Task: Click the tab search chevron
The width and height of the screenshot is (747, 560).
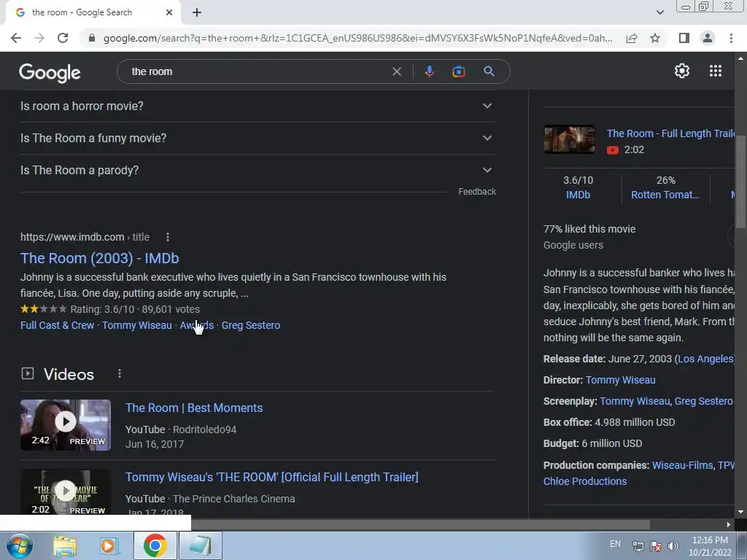Action: point(659,12)
